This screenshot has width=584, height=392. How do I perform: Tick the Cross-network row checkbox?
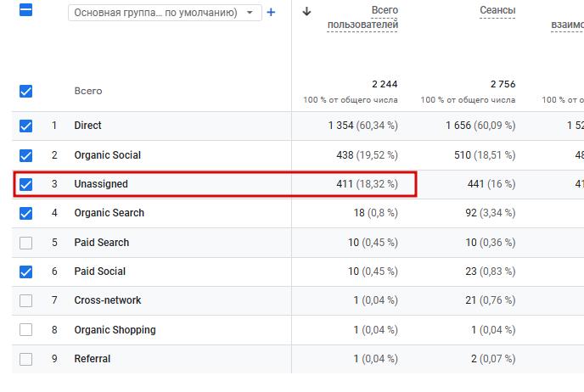click(25, 300)
